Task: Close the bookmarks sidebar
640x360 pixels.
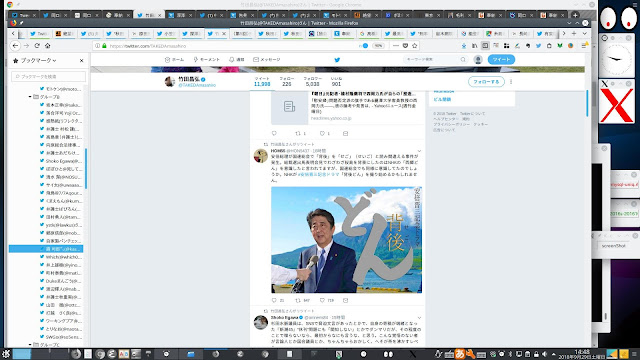Action: 82,60
